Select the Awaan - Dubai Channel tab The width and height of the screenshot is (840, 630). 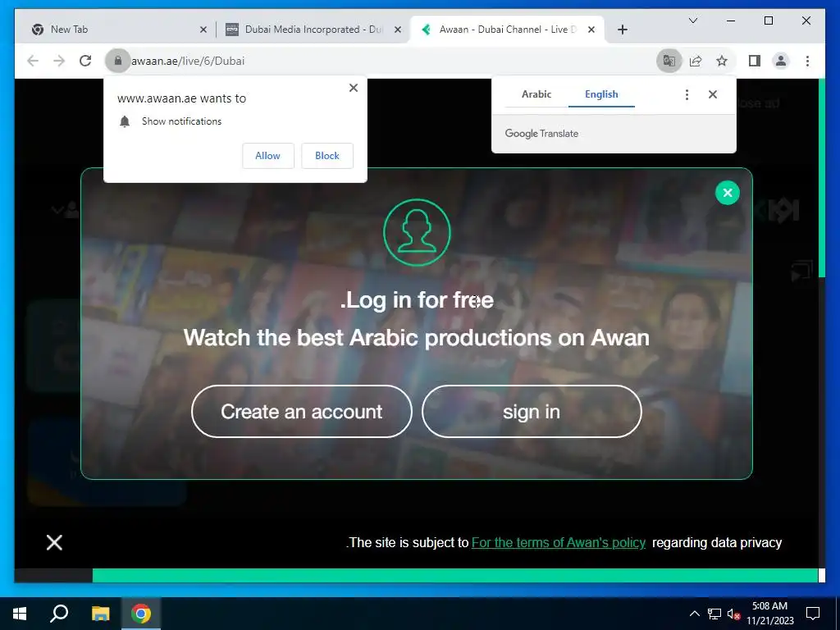click(x=507, y=30)
